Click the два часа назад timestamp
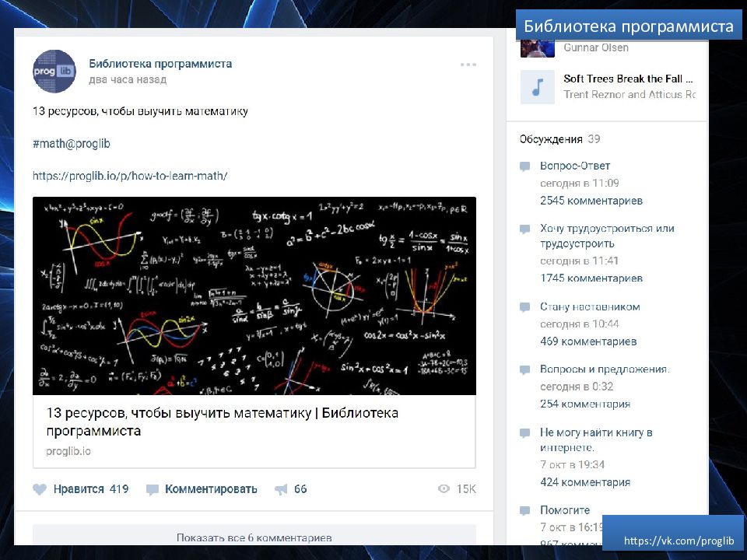 (x=128, y=79)
